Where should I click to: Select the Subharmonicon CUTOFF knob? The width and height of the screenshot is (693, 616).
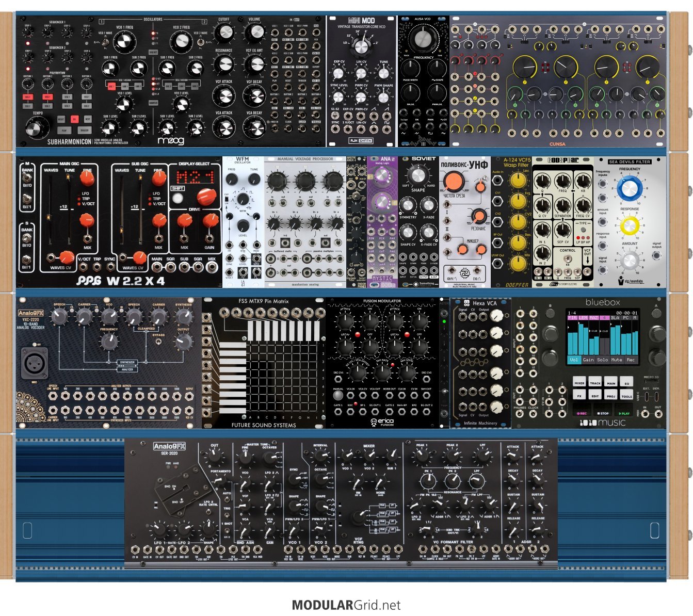pos(224,34)
